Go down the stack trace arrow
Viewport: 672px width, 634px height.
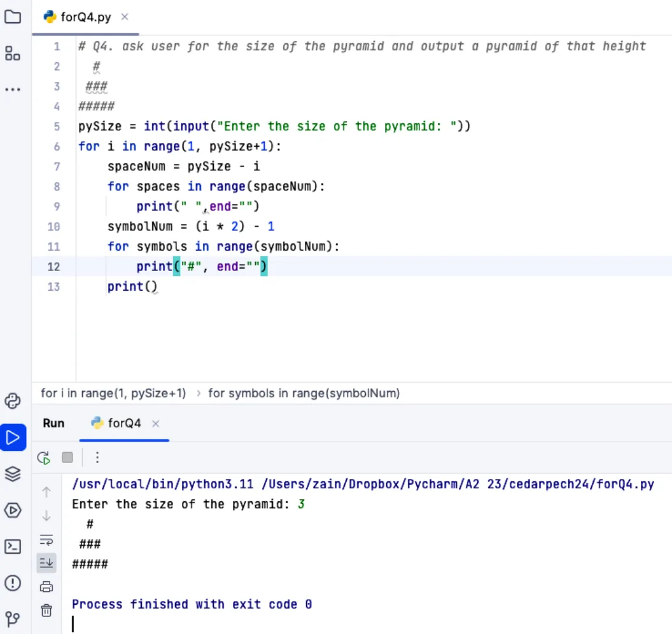[x=46, y=515]
